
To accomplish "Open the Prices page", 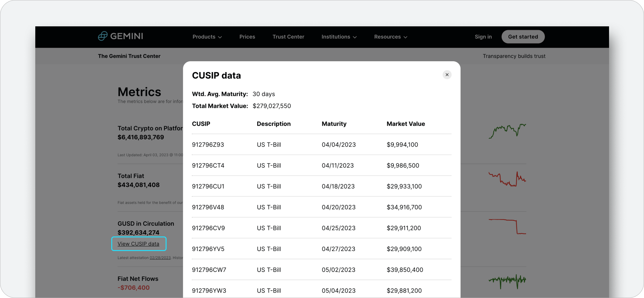I will coord(247,37).
